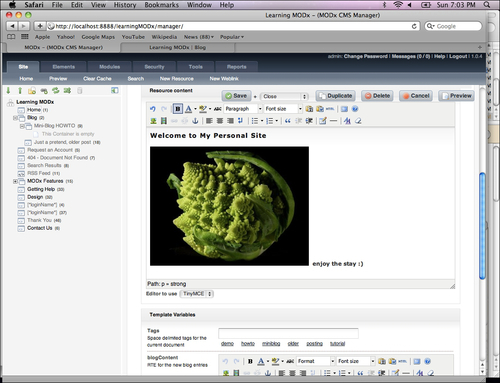
Task: Toggle the strikethrough ABC icon in the content editor
Action: point(218,109)
